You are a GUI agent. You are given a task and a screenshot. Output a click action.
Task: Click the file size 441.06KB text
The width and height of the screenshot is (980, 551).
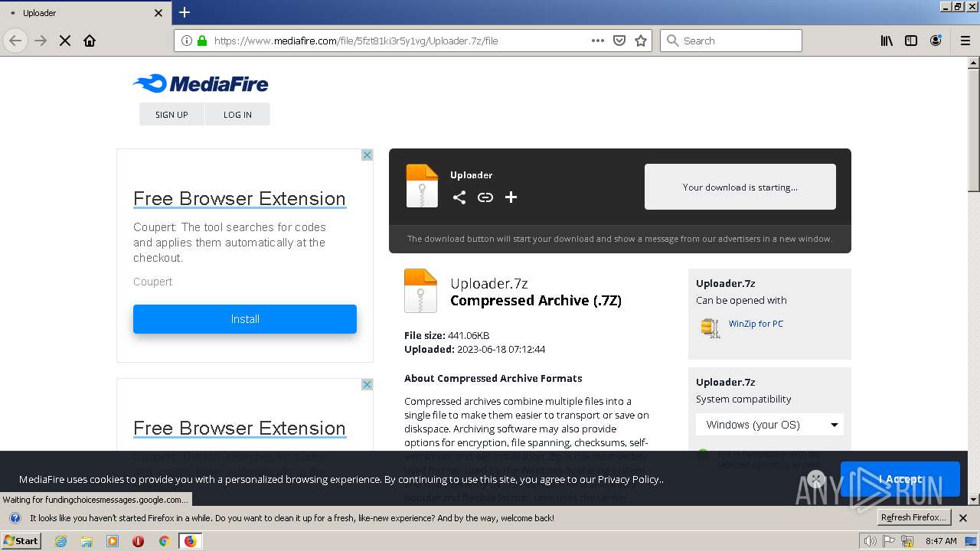pyautogui.click(x=469, y=335)
